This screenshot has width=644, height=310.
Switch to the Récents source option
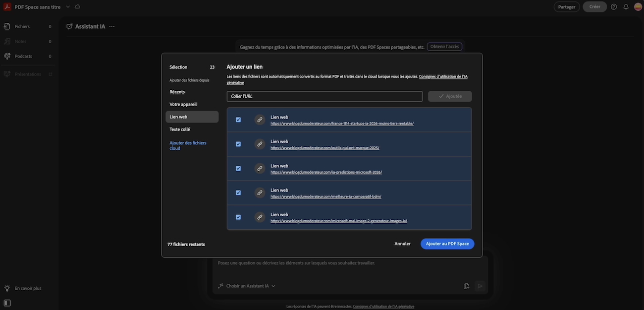tap(177, 92)
